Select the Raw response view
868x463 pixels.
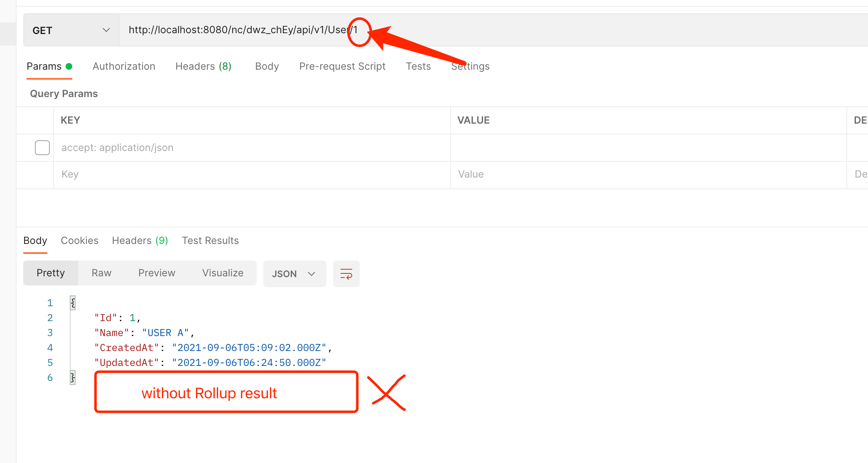101,273
